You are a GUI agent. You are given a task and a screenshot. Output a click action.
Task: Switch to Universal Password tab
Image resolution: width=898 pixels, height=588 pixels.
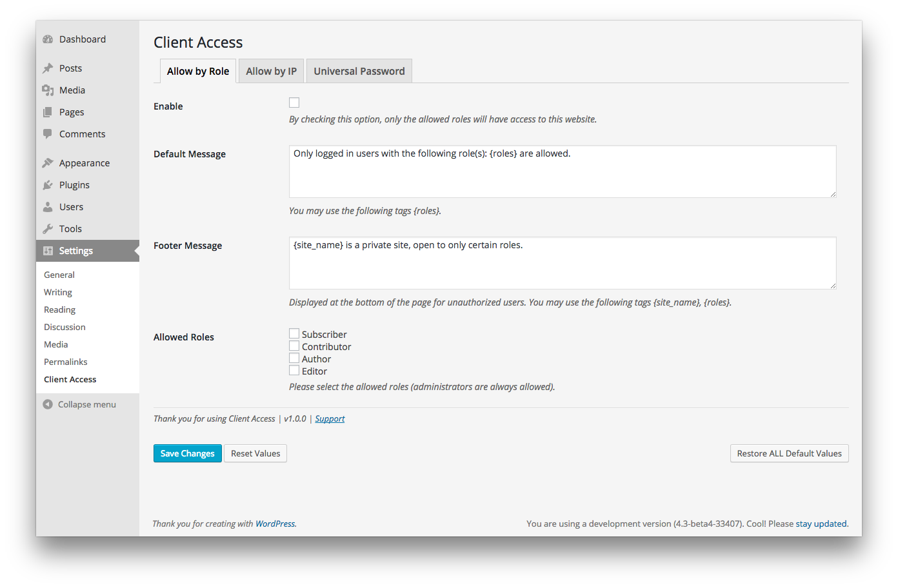click(359, 71)
